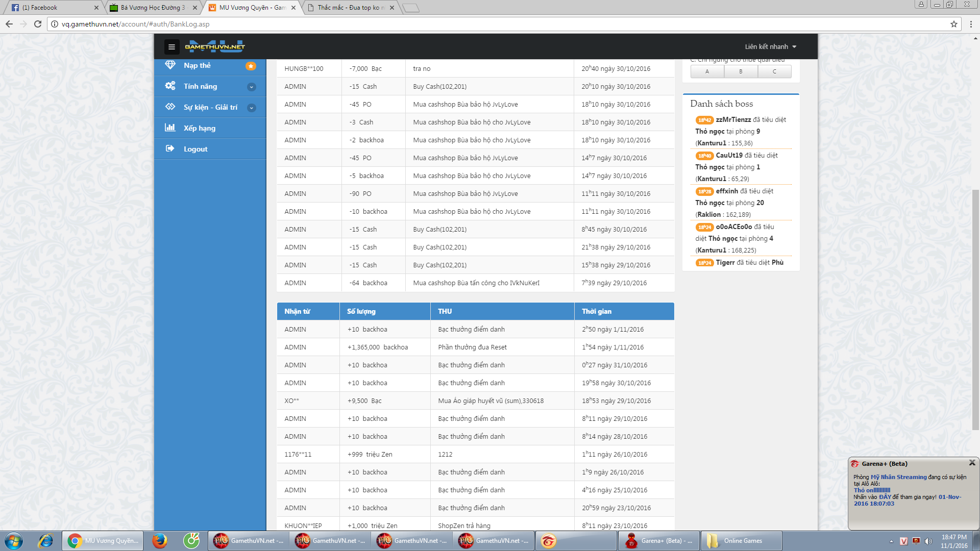980x551 pixels.
Task: Click Mỹ Nhân Streaming room link
Action: pos(898,477)
